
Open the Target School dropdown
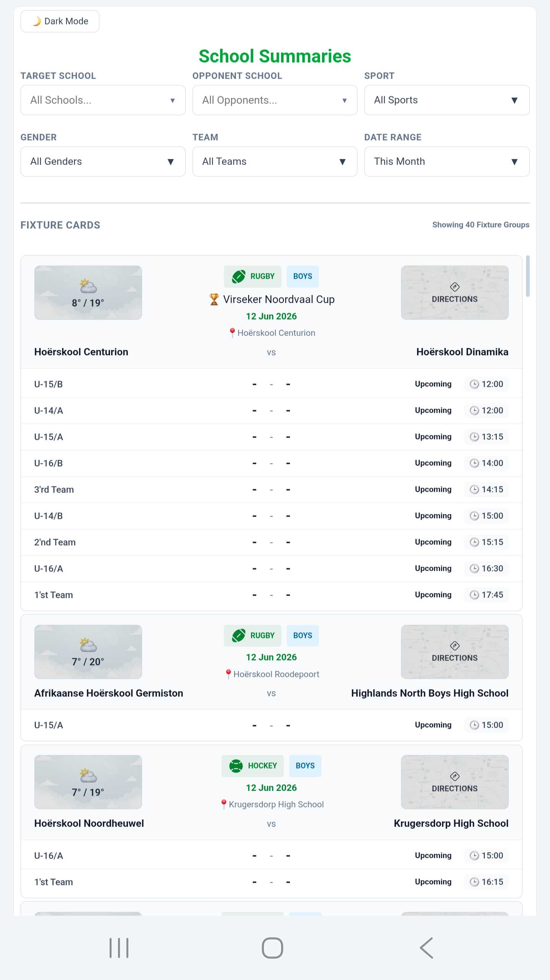tap(103, 100)
